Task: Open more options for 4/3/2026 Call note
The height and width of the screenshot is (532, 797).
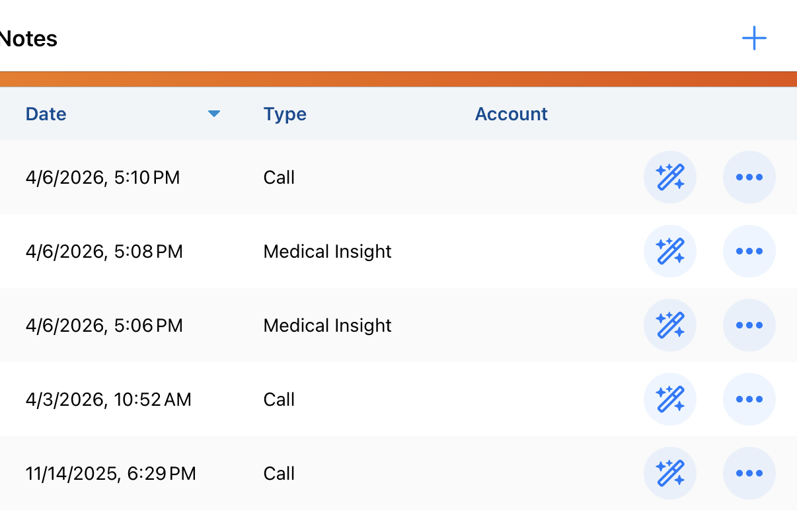Action: click(x=749, y=399)
